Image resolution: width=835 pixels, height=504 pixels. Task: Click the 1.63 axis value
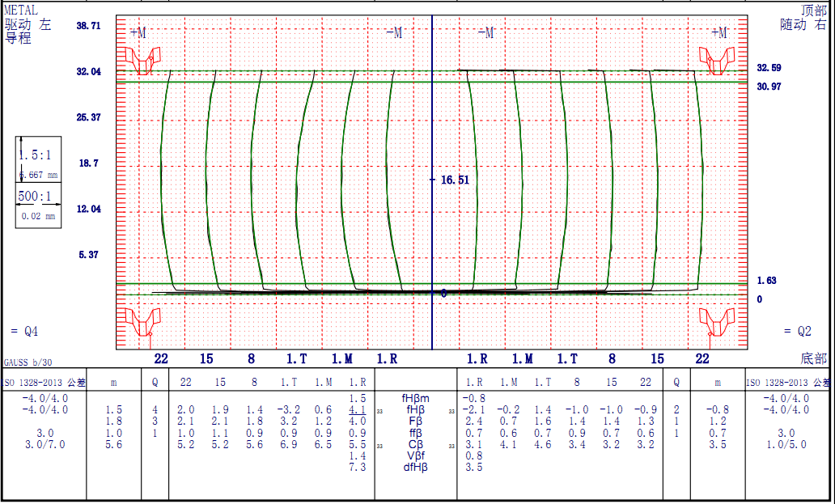coord(767,281)
